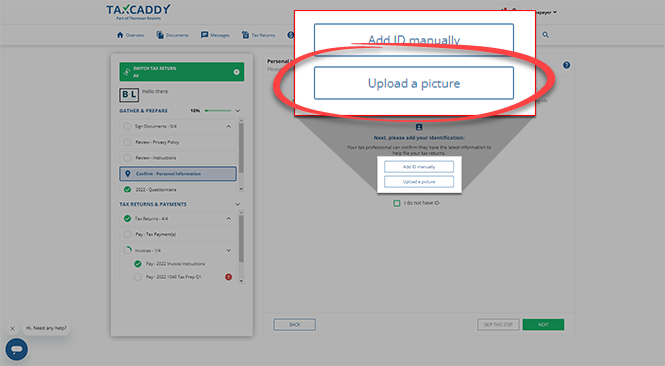Click the green check beside 2022 Questionnaire
This screenshot has height=366, width=665.
[127, 190]
